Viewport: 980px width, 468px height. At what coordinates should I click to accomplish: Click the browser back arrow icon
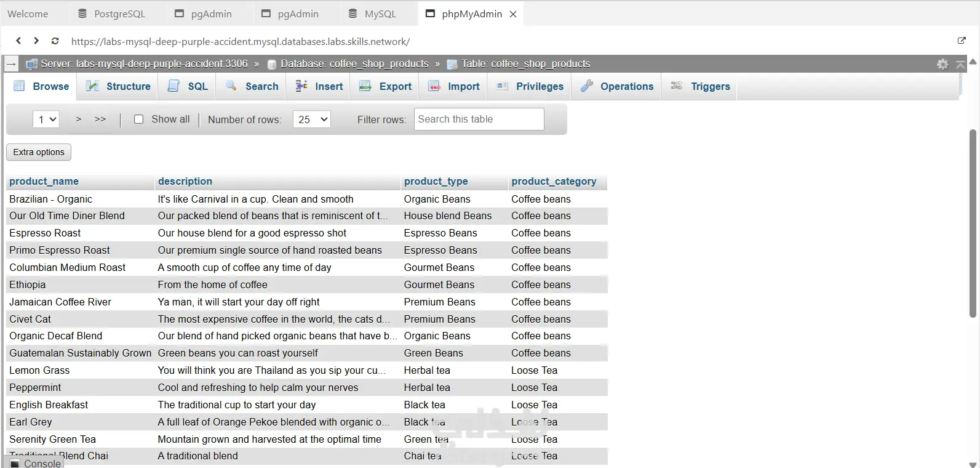(18, 41)
